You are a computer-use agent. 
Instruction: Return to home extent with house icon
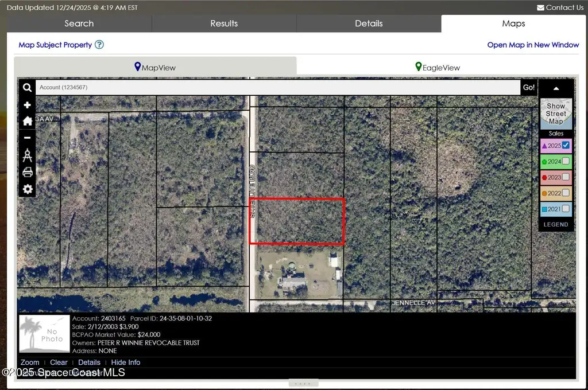click(27, 121)
